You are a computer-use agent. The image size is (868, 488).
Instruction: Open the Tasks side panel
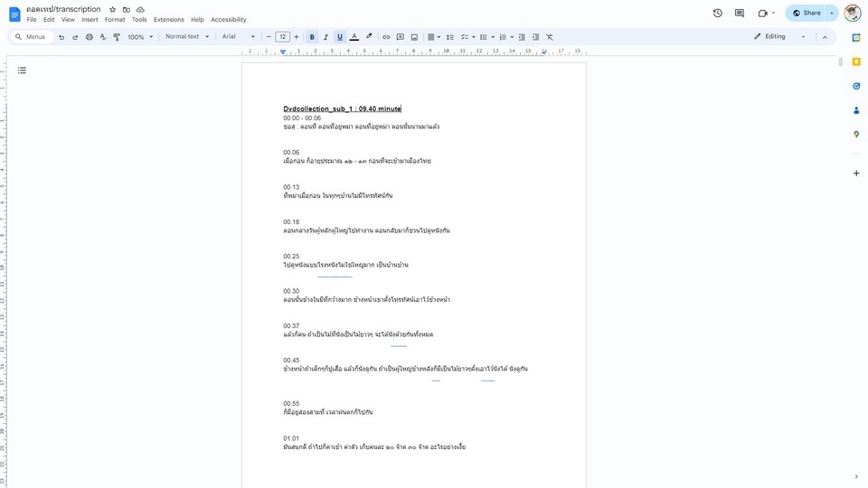(x=856, y=86)
